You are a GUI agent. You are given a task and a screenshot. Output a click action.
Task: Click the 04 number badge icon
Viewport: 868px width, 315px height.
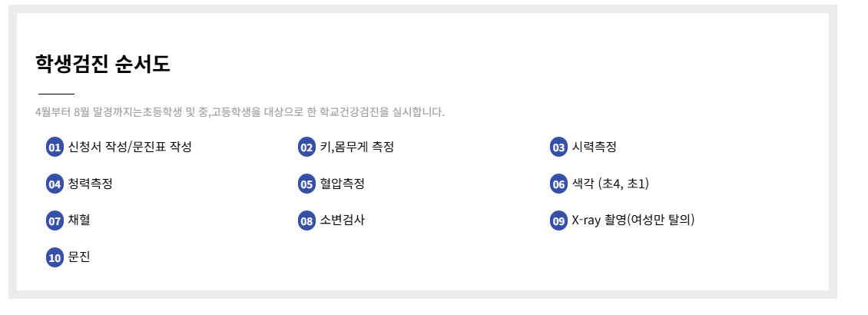point(55,184)
